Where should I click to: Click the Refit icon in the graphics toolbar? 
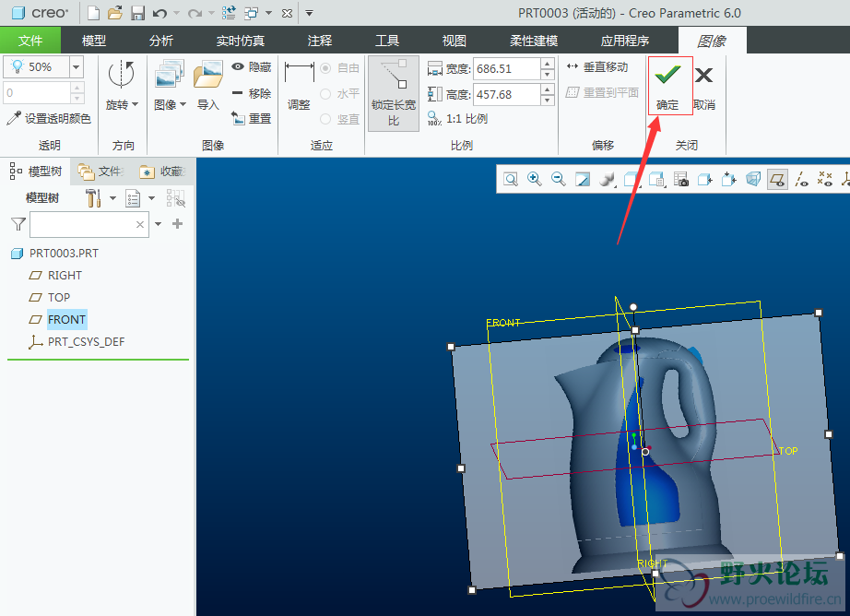[511, 179]
